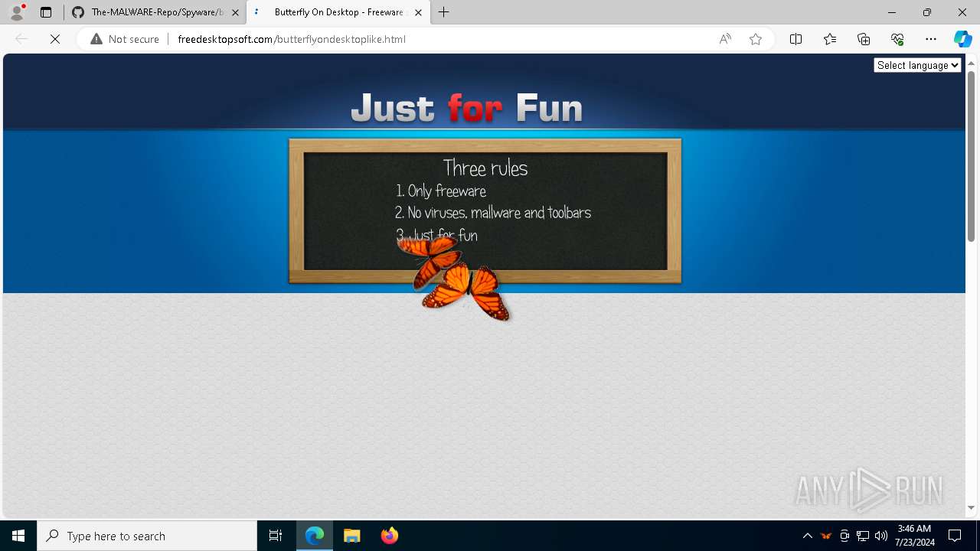Click scrollbar down arrow

[971, 507]
